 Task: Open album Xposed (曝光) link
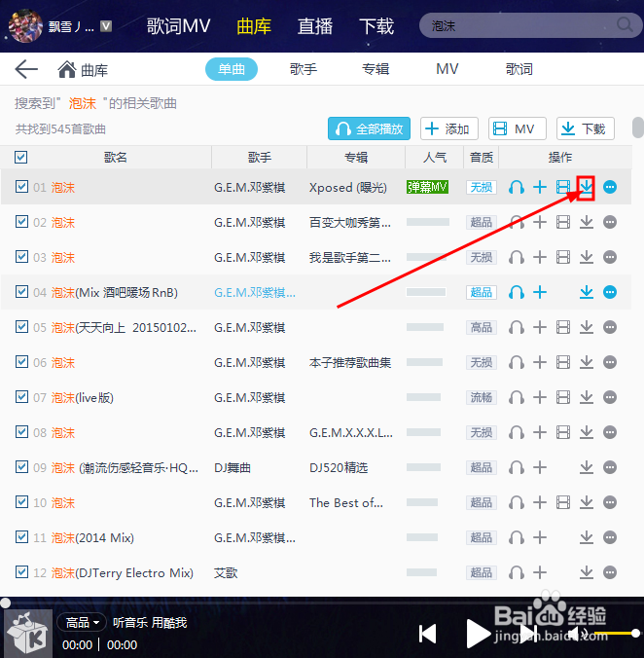(x=348, y=187)
